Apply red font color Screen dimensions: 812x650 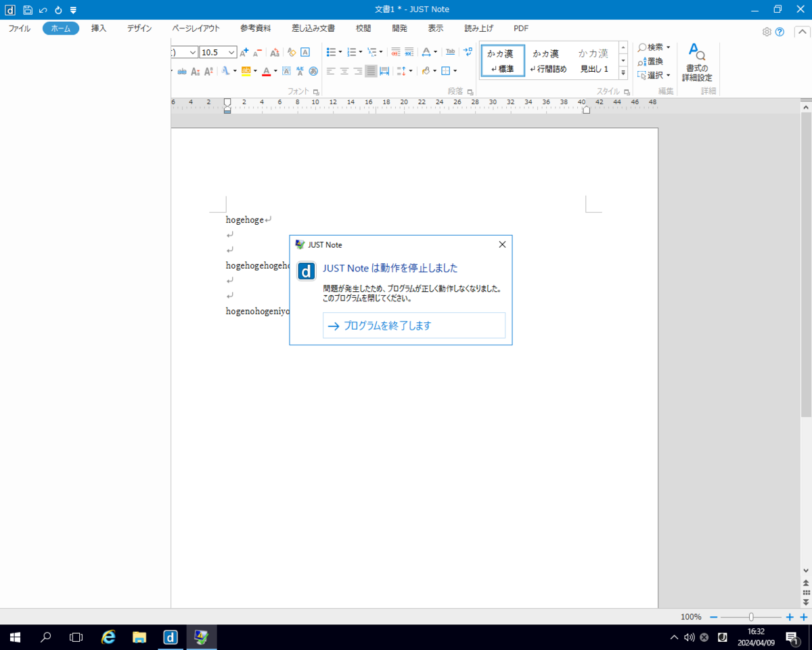click(x=266, y=71)
